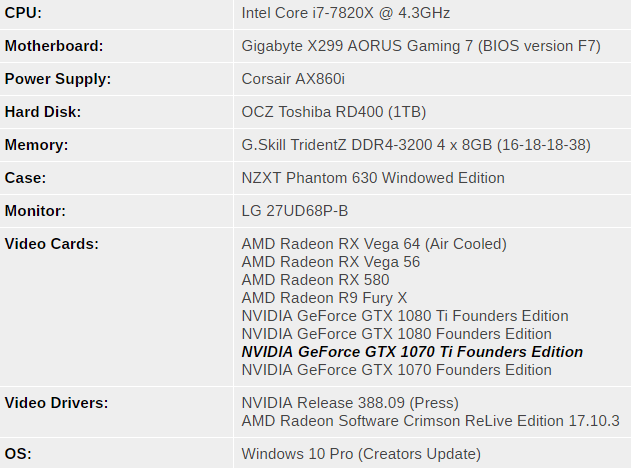Image resolution: width=631 pixels, height=468 pixels.
Task: Select the Corsair AX860i power supply value
Action: (293, 79)
